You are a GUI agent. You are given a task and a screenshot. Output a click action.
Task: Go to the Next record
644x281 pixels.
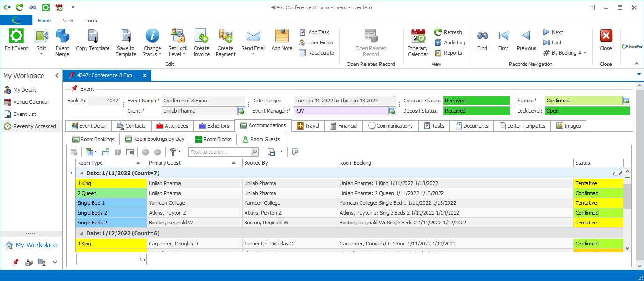553,32
